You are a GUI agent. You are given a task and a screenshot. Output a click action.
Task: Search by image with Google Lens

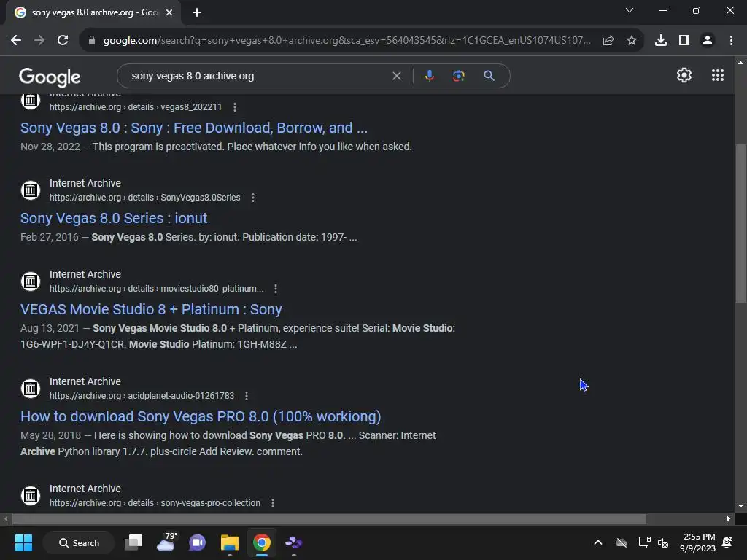458,76
